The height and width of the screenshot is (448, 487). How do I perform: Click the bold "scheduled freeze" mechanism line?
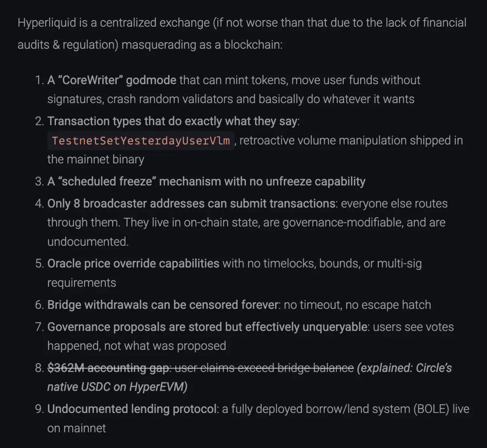[x=206, y=182]
